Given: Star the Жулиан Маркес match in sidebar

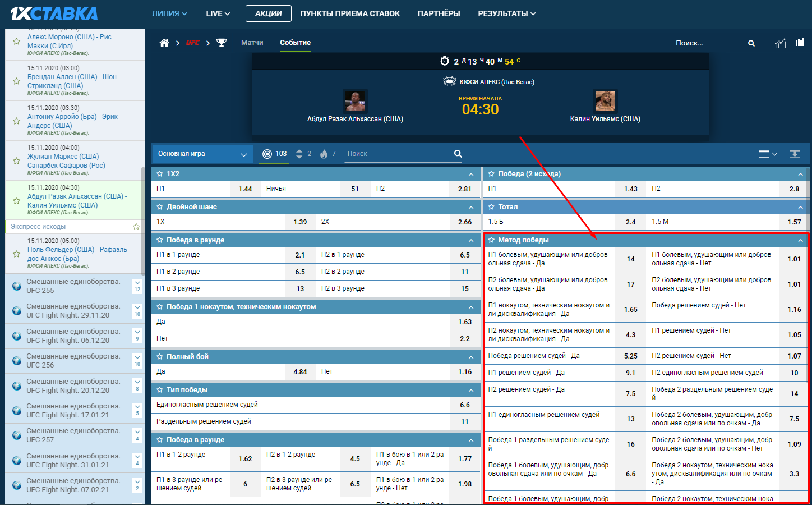Looking at the screenshot, I should tap(16, 160).
